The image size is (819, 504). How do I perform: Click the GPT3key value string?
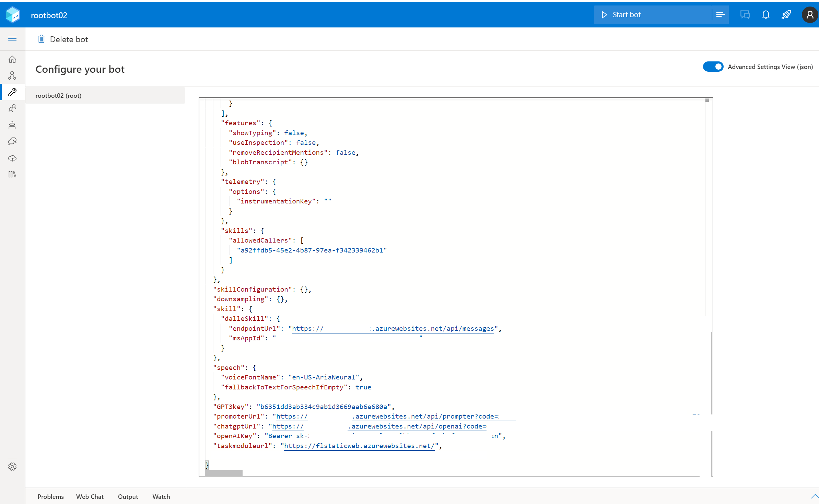324,407
